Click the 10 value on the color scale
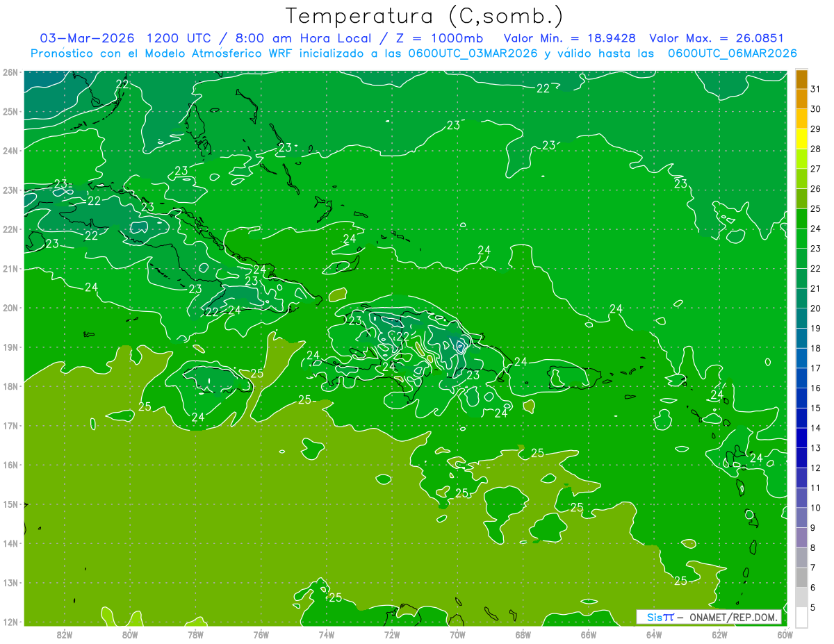The image size is (834, 644). pyautogui.click(x=816, y=508)
